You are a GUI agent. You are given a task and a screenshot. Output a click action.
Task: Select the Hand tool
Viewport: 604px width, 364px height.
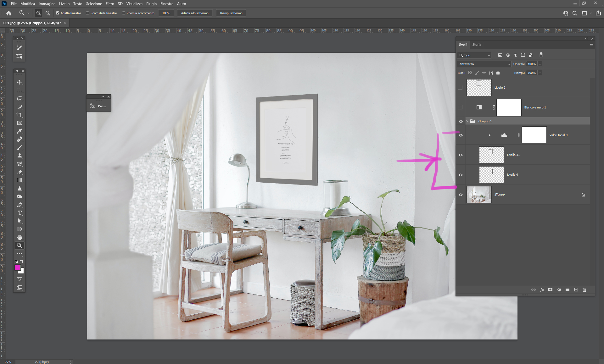coord(20,237)
